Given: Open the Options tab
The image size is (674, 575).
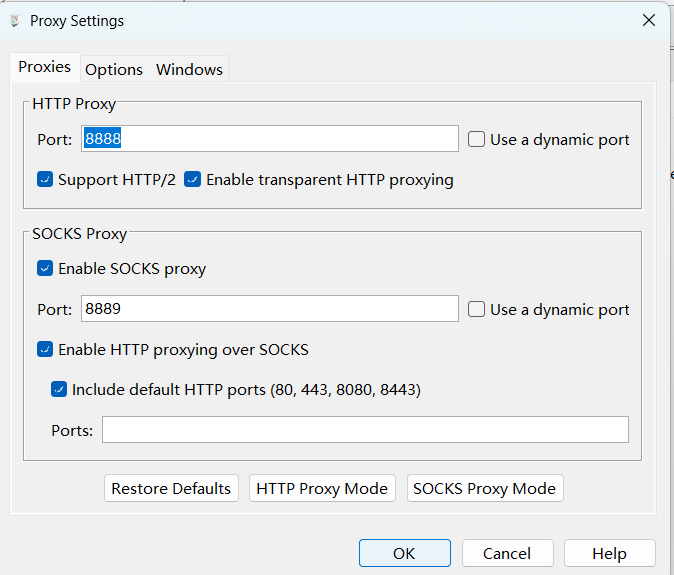Looking at the screenshot, I should point(114,70).
